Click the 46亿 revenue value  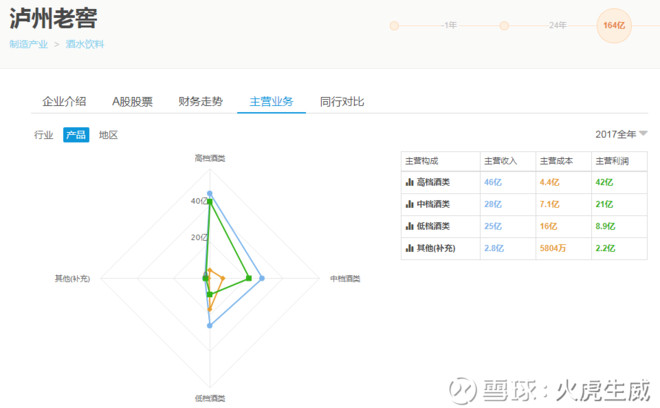[493, 182]
